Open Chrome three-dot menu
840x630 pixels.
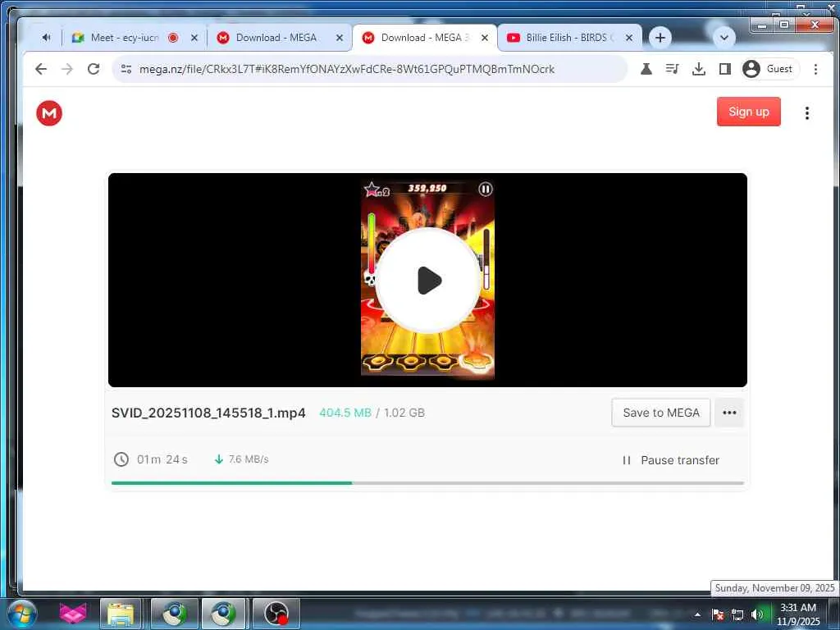pyautogui.click(x=815, y=69)
